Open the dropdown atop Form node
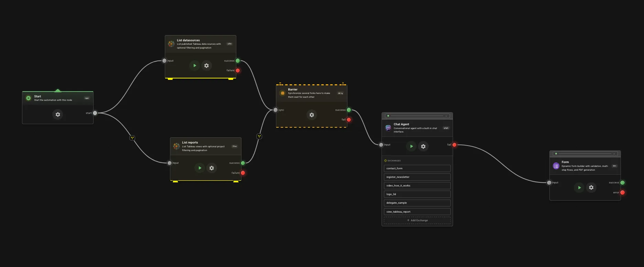Viewport: 644px width, 267px height. tap(585, 153)
